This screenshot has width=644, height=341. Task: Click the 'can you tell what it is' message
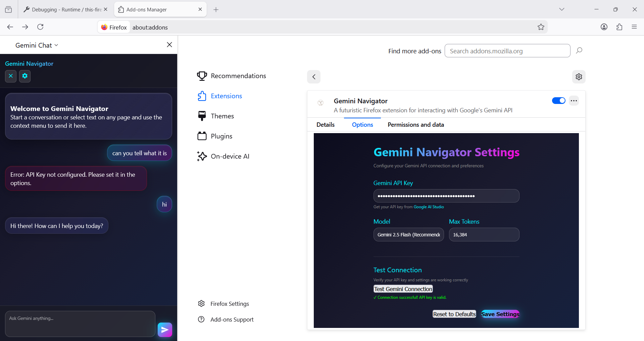[140, 153]
